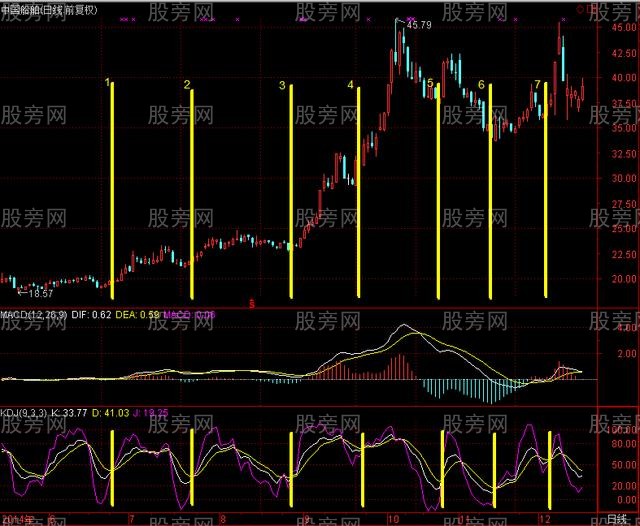Select the tallest red MACD histogram bar

pos(400,367)
